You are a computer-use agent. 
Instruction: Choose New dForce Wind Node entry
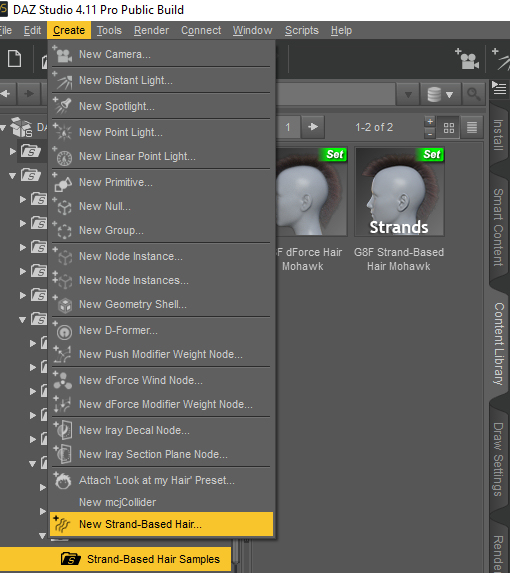pos(161,380)
